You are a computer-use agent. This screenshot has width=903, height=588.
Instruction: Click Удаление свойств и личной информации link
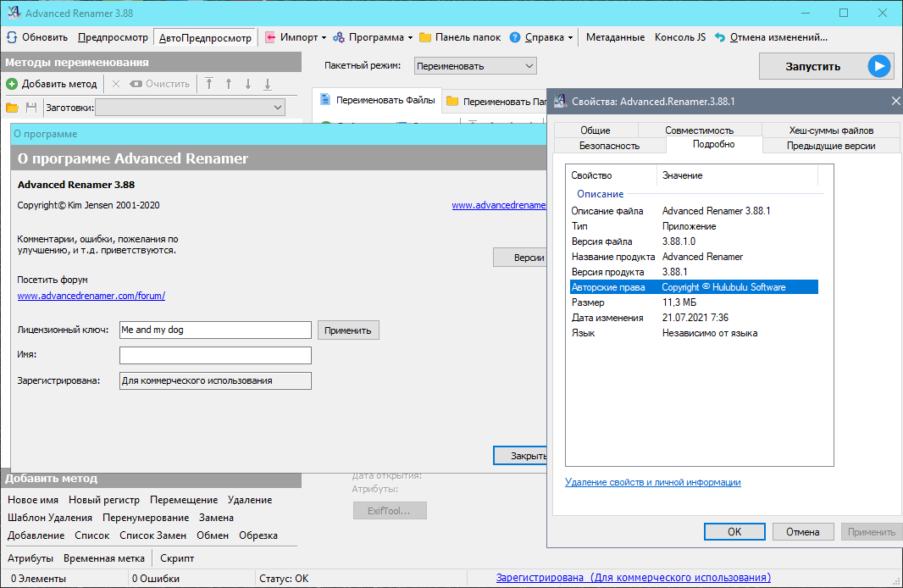(x=652, y=482)
